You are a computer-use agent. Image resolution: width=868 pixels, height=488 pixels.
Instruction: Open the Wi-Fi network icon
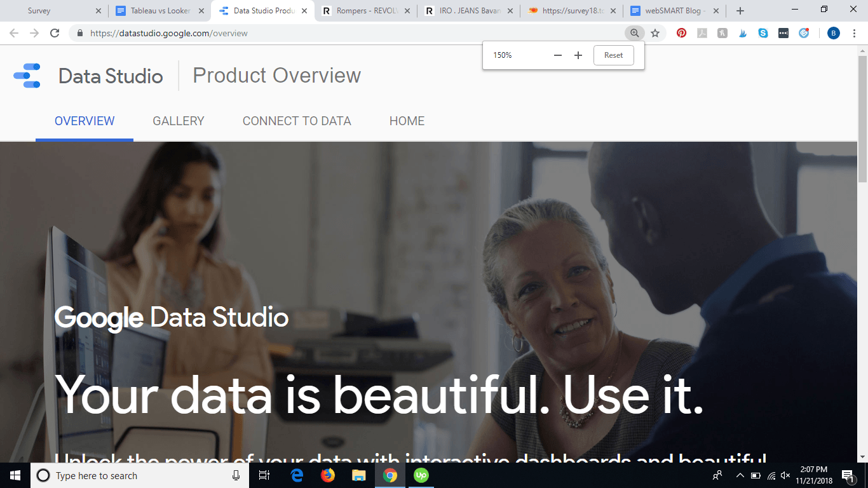coord(771,475)
